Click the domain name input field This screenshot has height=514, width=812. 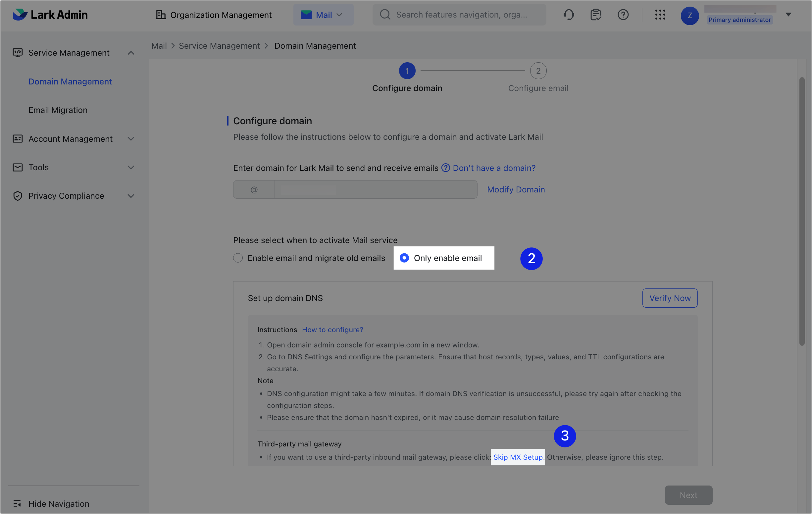coord(375,189)
